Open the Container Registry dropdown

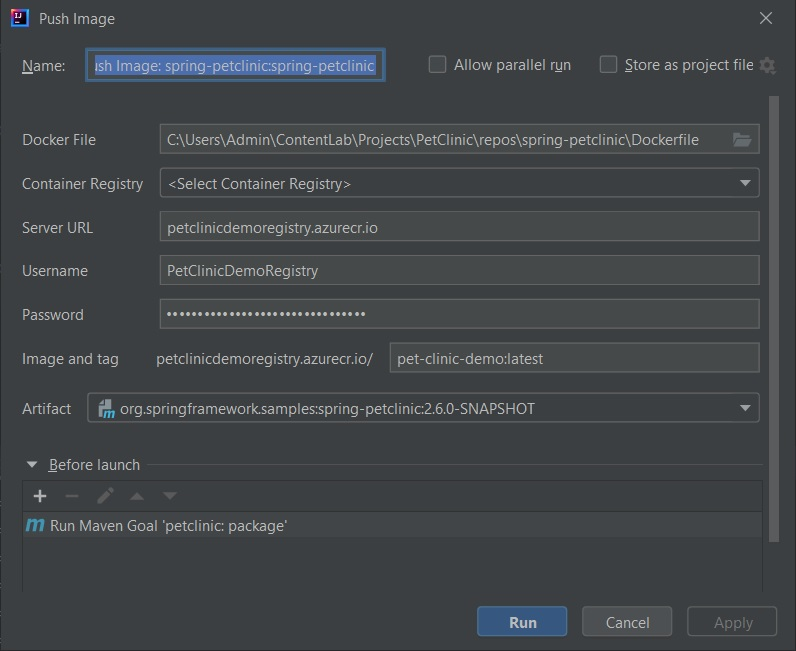(x=745, y=183)
